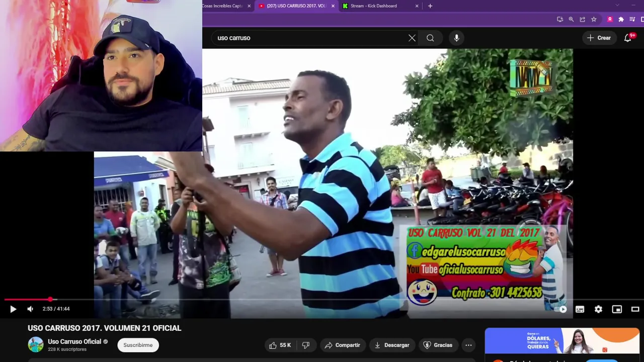Click the 2:53 / 41:44 time display
Screen dimensions: 644x362
[x=56, y=309]
